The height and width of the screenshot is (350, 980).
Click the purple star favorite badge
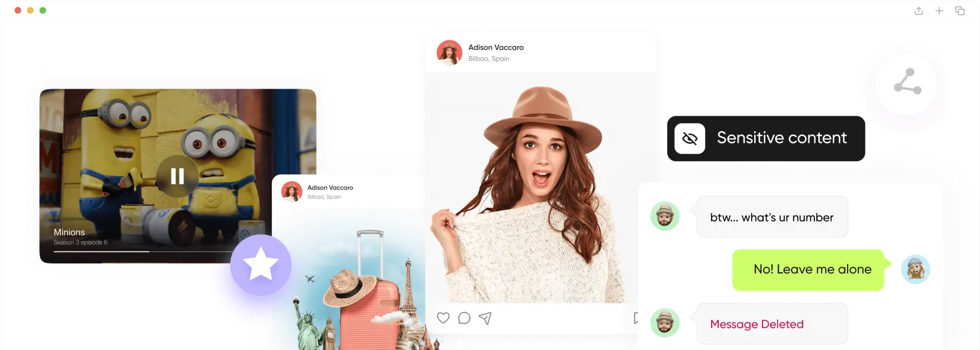261,265
